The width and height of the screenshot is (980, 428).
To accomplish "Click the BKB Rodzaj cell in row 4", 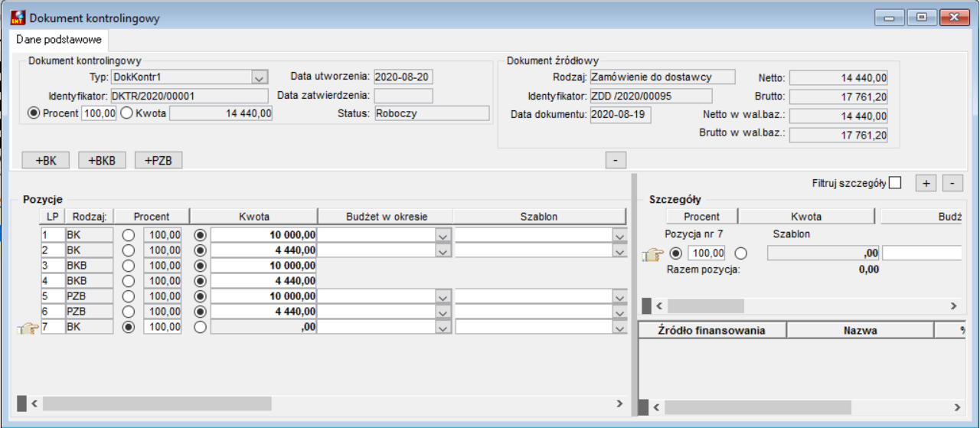I will pos(90,280).
